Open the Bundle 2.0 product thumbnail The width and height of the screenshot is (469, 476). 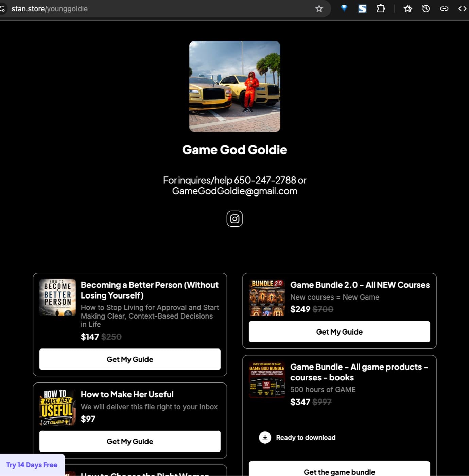pos(267,297)
